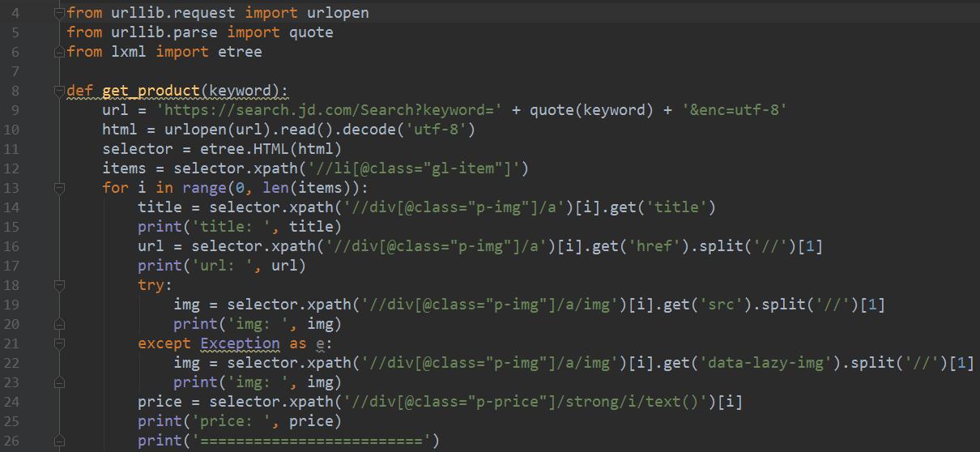Screen dimensions: 980x452
Task: Click 'quote' in the urllib.parse import line
Action: coord(311,32)
